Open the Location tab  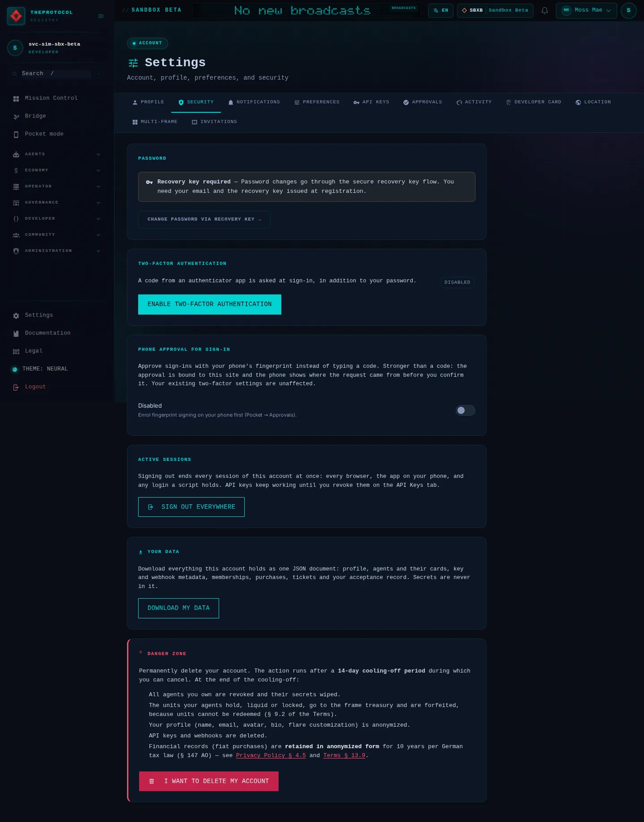point(593,102)
